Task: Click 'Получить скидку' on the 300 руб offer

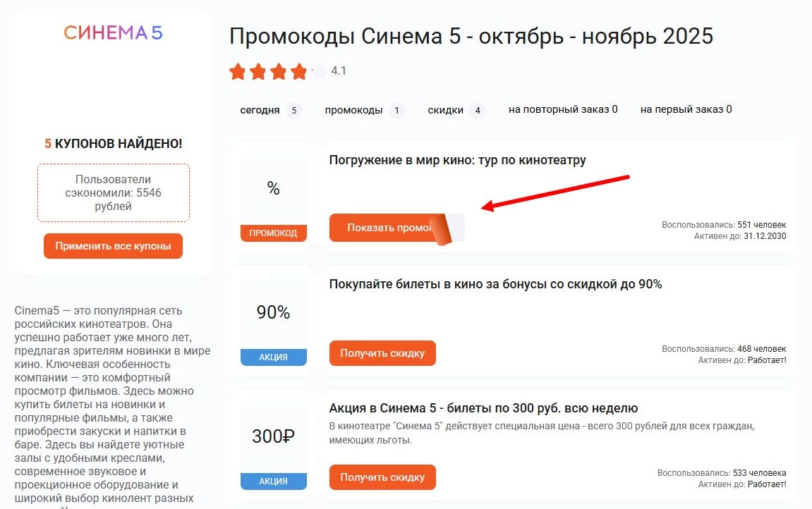Action: coord(382,477)
